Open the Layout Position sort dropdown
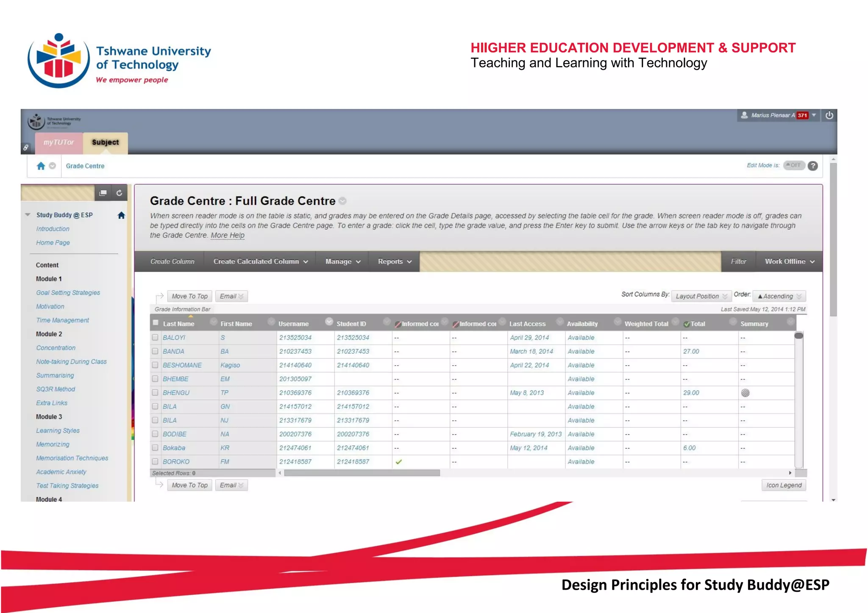The width and height of the screenshot is (868, 613). pyautogui.click(x=701, y=296)
